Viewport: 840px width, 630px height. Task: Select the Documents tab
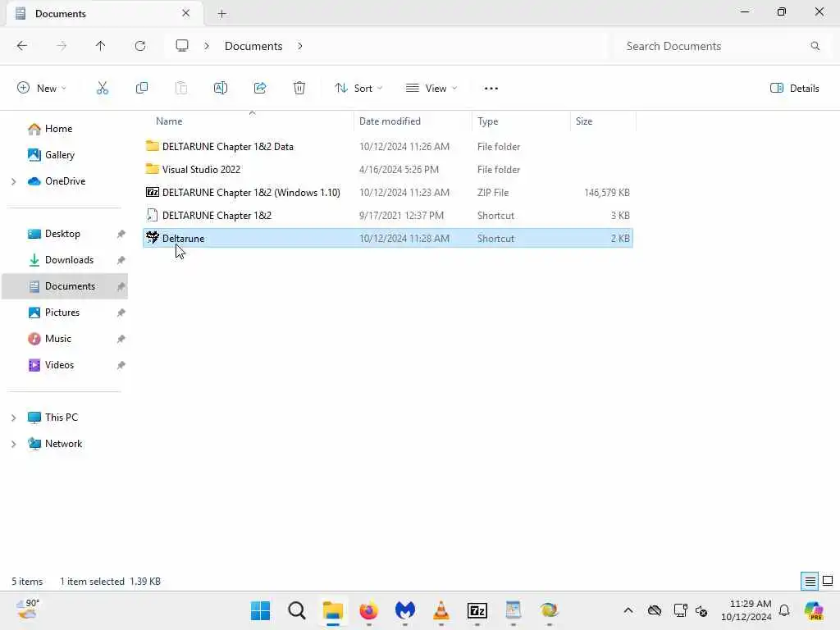[104, 13]
